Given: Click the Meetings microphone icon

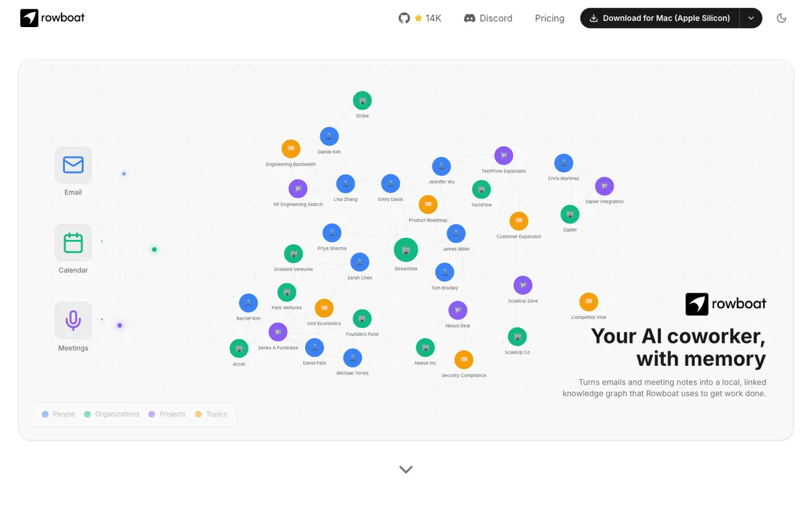Looking at the screenshot, I should click(73, 320).
